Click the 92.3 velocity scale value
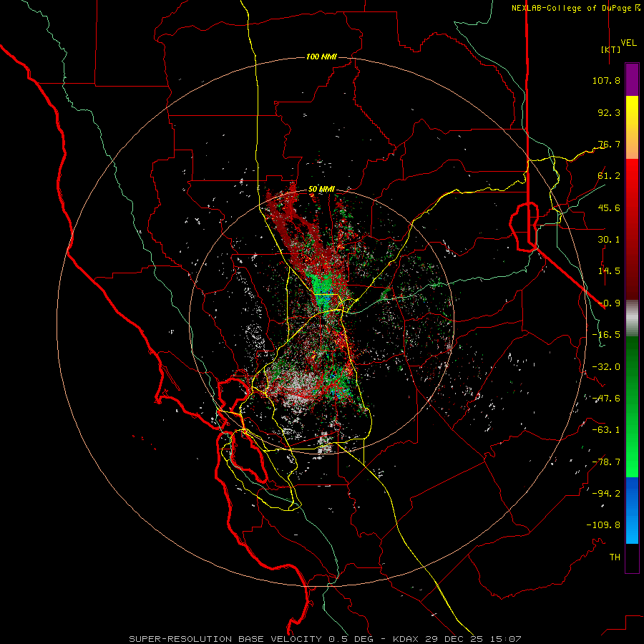644x644 pixels. coord(609,112)
